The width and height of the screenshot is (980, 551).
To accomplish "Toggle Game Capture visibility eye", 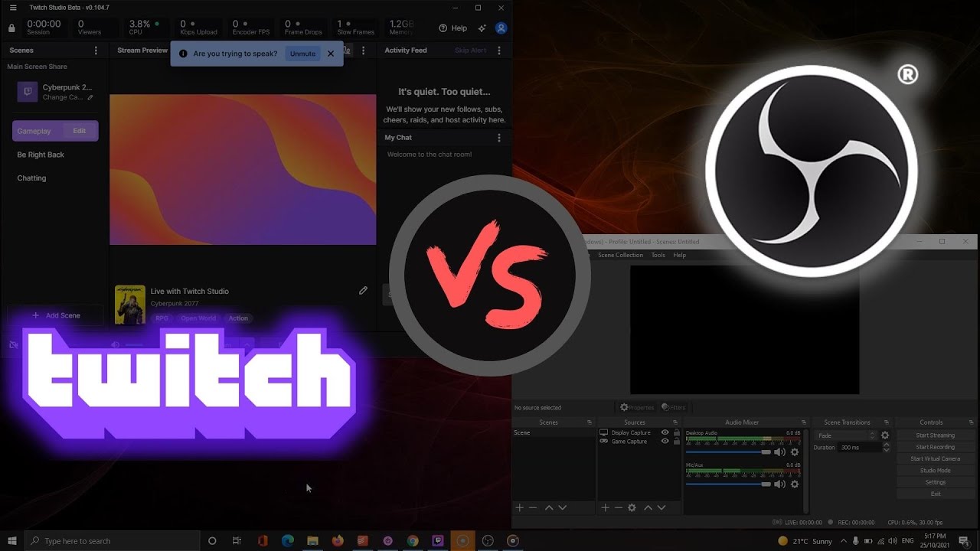I will point(665,442).
